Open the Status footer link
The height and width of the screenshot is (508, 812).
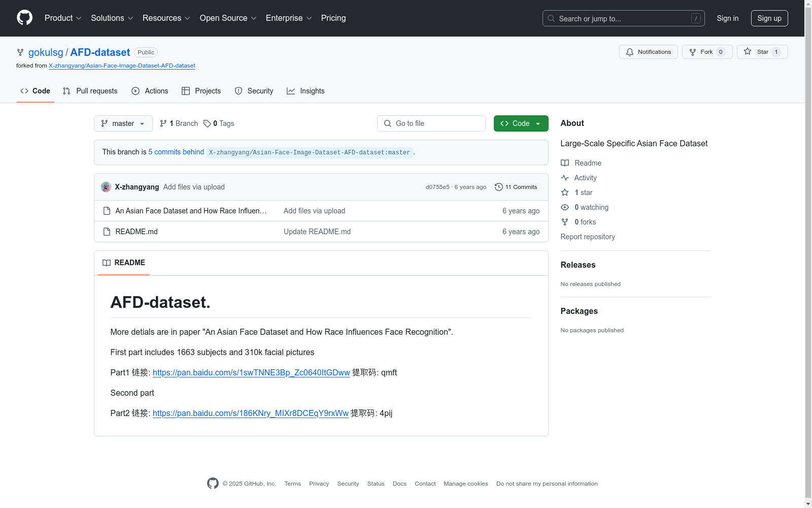point(376,484)
